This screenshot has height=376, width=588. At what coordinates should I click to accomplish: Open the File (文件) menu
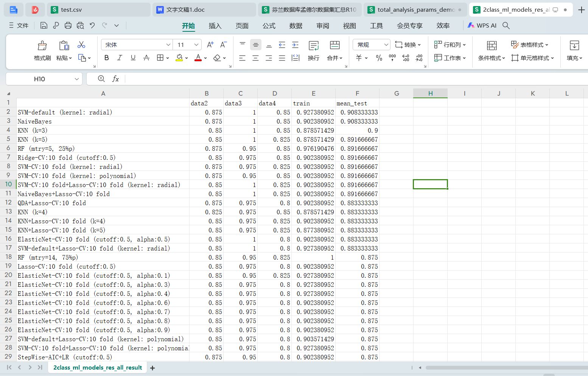click(x=19, y=26)
